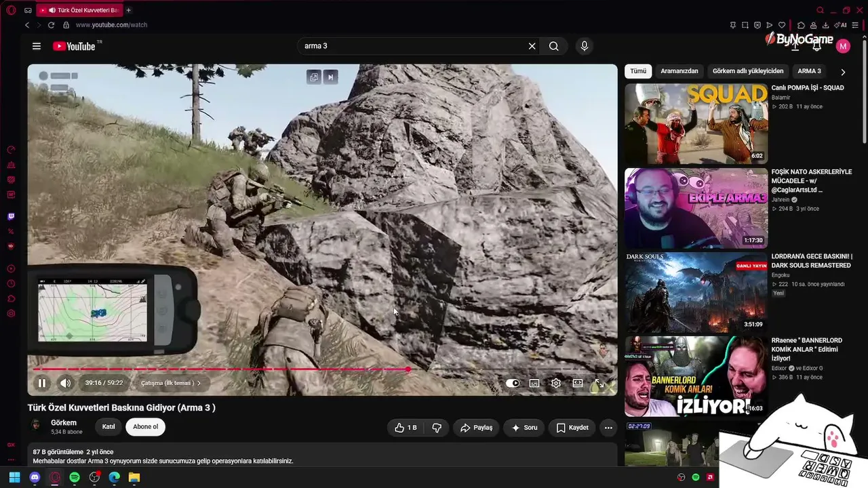The width and height of the screenshot is (868, 488).
Task: Save the video with Kaydet
Action: click(x=572, y=428)
